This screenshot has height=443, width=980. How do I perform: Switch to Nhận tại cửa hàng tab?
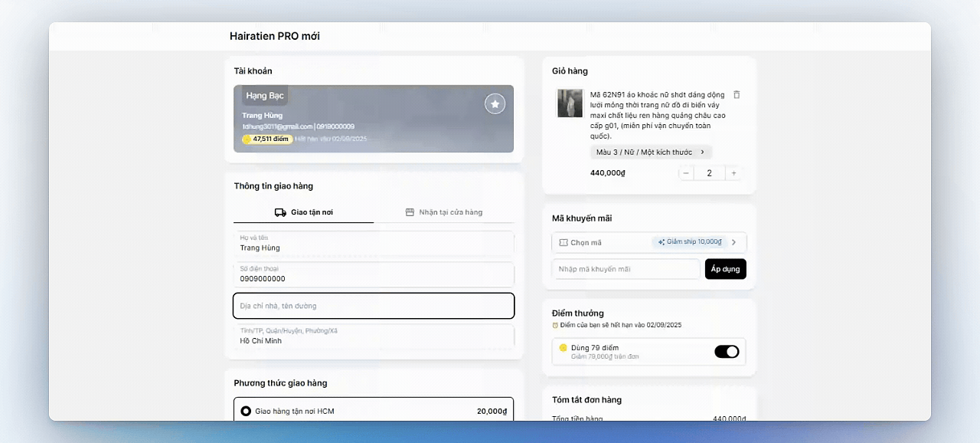444,212
